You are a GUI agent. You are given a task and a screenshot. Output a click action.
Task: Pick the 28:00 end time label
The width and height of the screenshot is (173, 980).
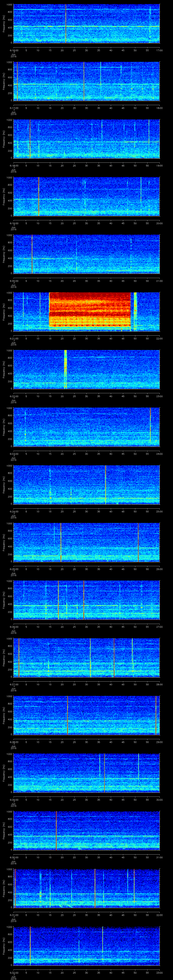159,684
